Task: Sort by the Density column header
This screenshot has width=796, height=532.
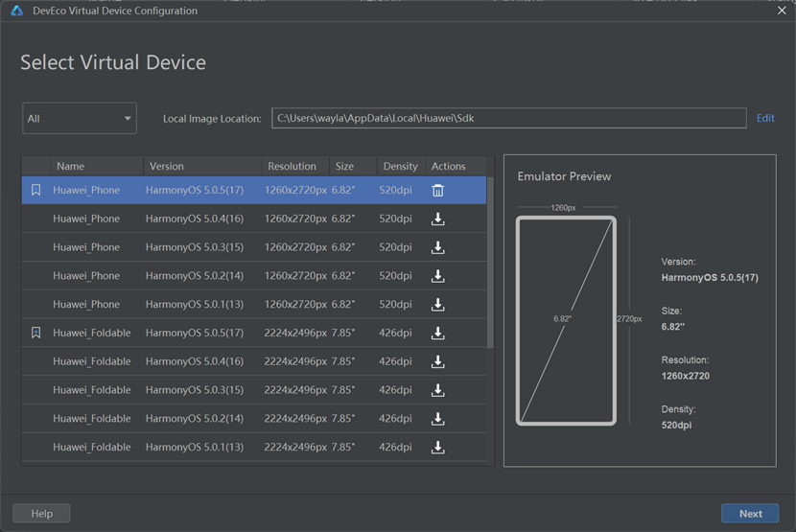Action: point(401,166)
